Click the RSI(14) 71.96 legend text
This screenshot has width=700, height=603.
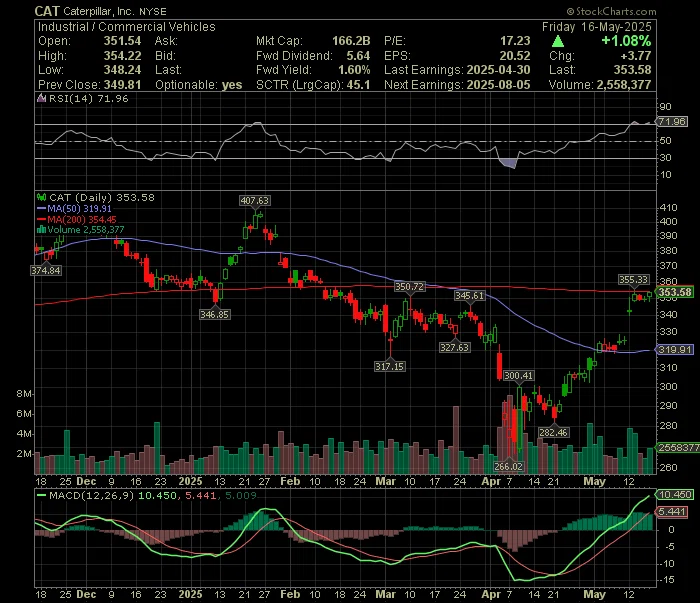click(88, 98)
